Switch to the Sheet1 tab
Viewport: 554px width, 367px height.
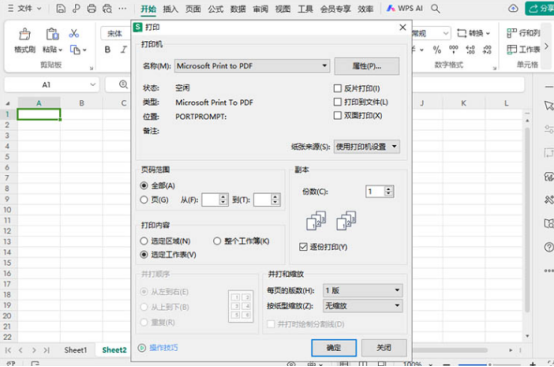click(x=75, y=350)
